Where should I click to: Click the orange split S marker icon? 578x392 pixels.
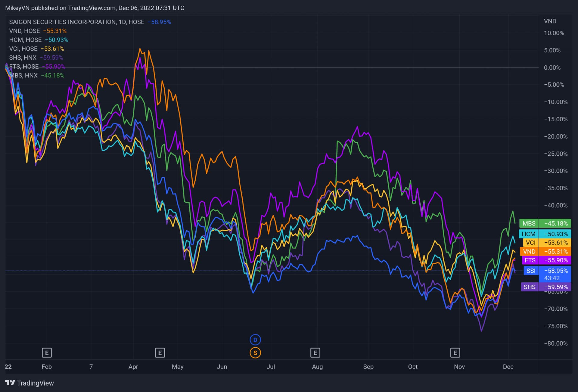[x=255, y=353]
